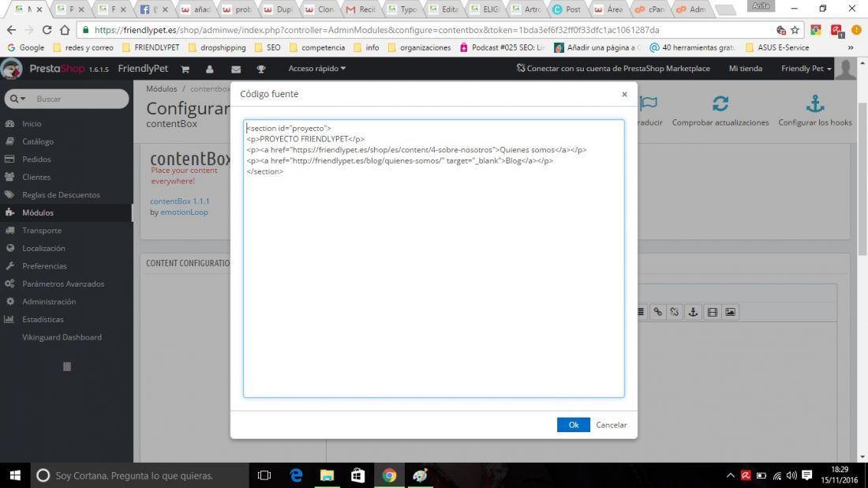Viewport: 868px width, 488px height.
Task: Click the sidebar search field Buscar
Action: tap(80, 99)
